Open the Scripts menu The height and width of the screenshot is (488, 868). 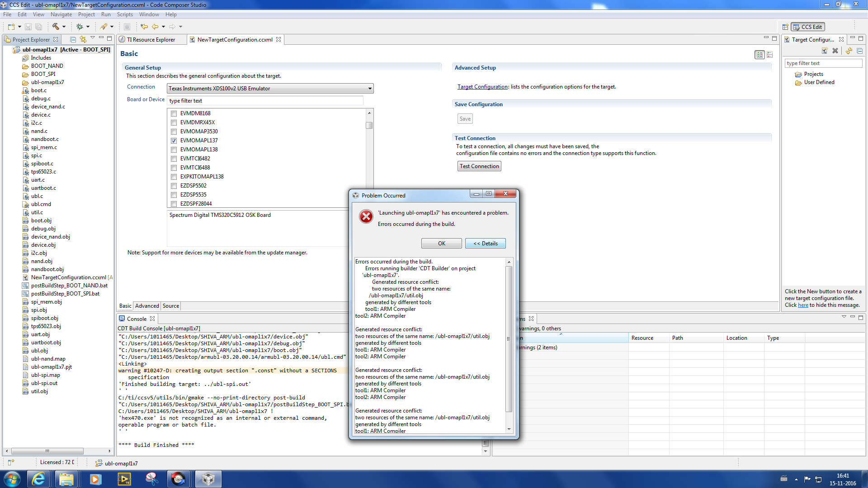pyautogui.click(x=125, y=14)
